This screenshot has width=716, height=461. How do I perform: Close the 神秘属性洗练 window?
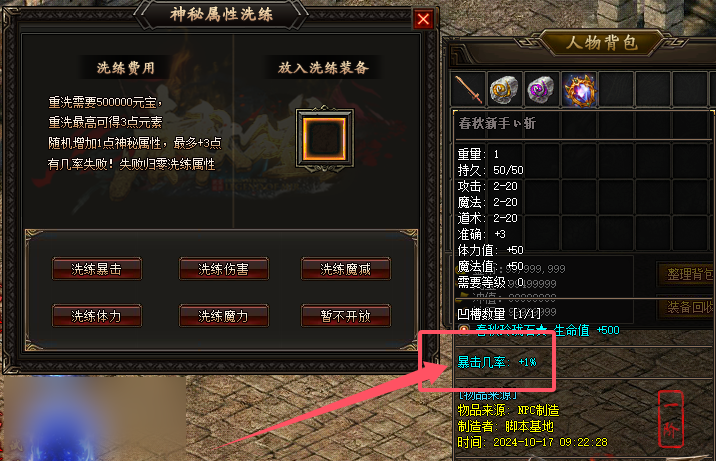pyautogui.click(x=423, y=19)
